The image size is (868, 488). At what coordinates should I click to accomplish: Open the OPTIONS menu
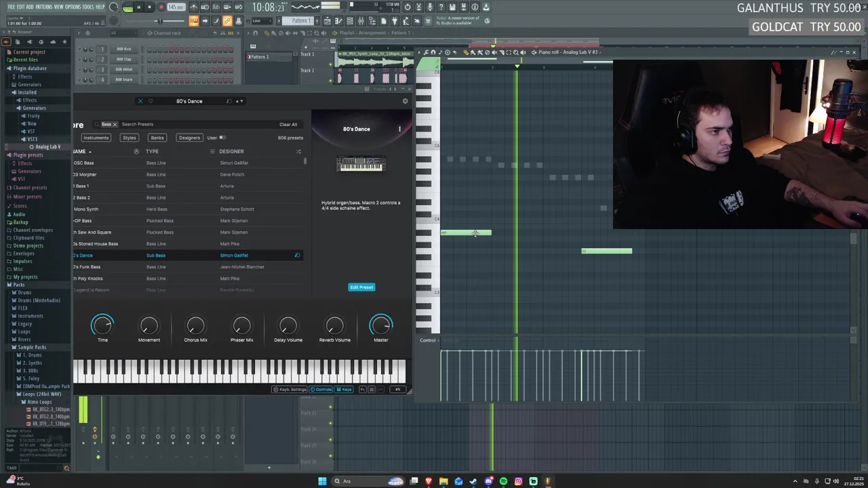73,7
